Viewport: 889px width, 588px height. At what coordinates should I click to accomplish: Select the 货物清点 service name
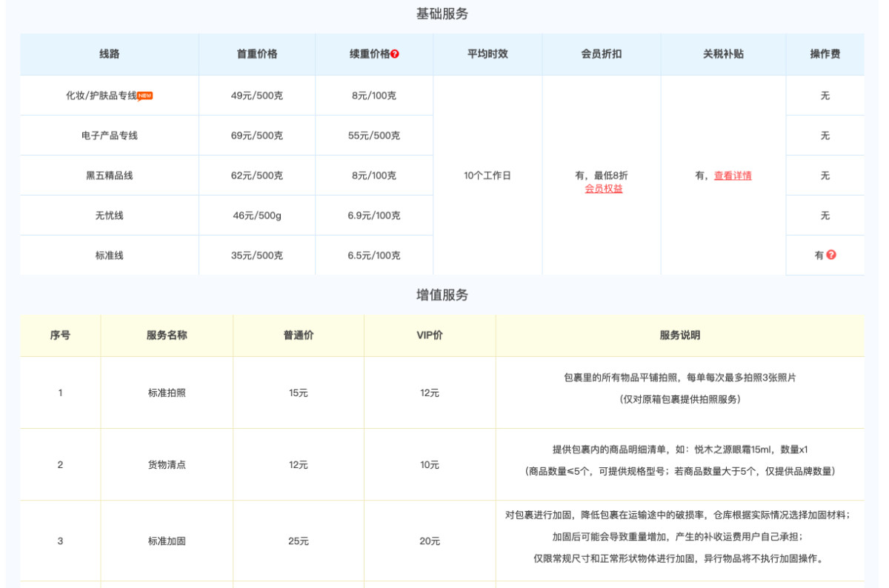(x=167, y=464)
